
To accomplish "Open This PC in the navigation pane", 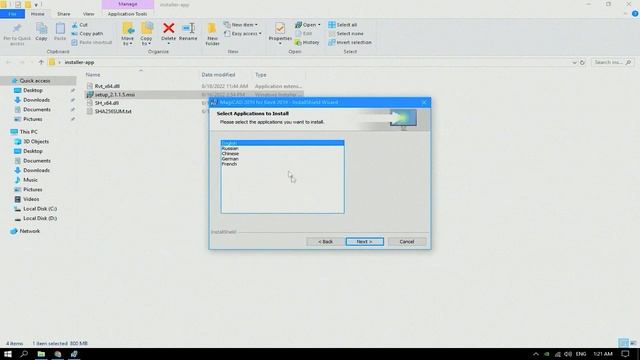I will pyautogui.click(x=29, y=132).
